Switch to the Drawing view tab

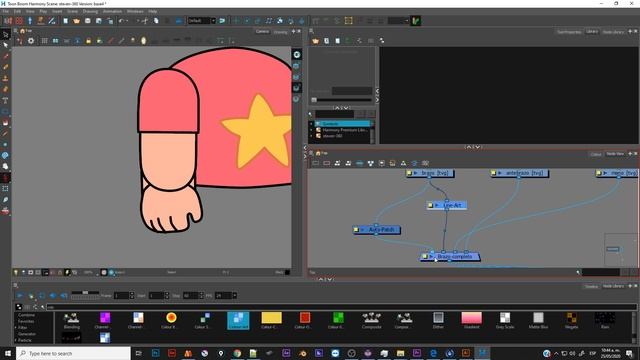point(280,31)
